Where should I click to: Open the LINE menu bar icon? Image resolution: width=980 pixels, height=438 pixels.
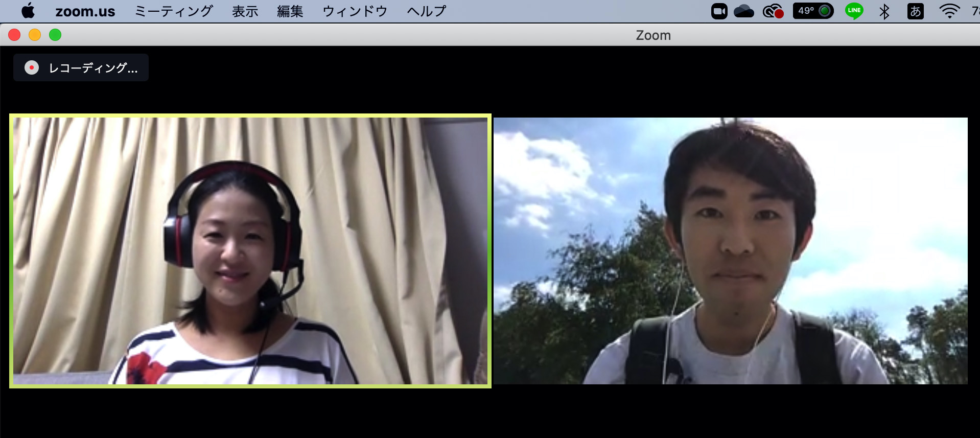click(x=854, y=11)
